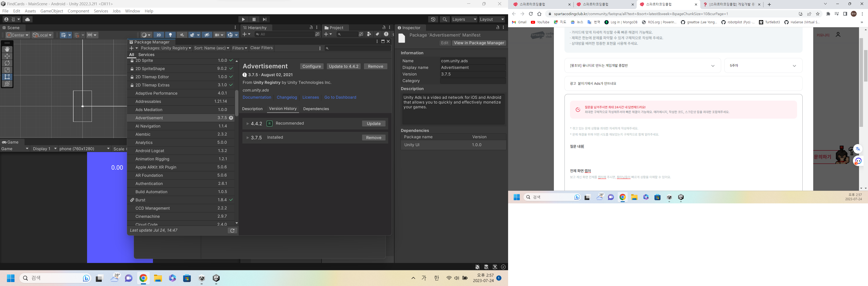Open Packages: Unity Registry dropdown
This screenshot has height=286, width=868.
click(166, 48)
